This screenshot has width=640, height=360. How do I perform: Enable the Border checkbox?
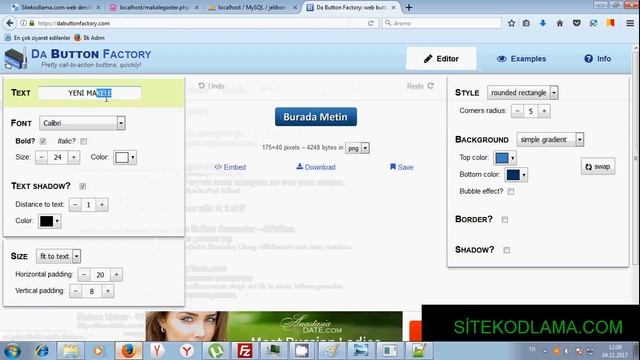(x=505, y=220)
